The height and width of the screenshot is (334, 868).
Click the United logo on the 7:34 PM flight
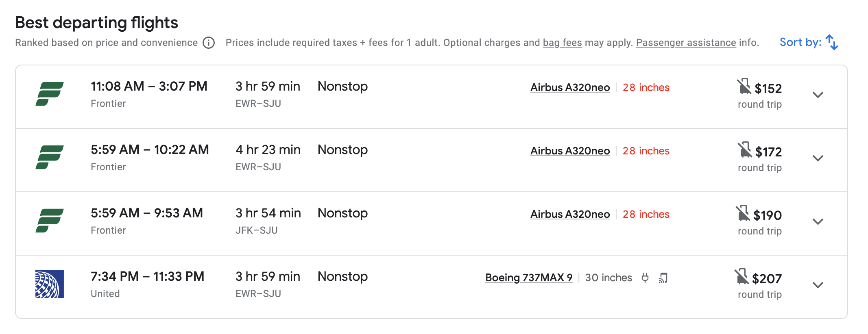pyautogui.click(x=49, y=283)
